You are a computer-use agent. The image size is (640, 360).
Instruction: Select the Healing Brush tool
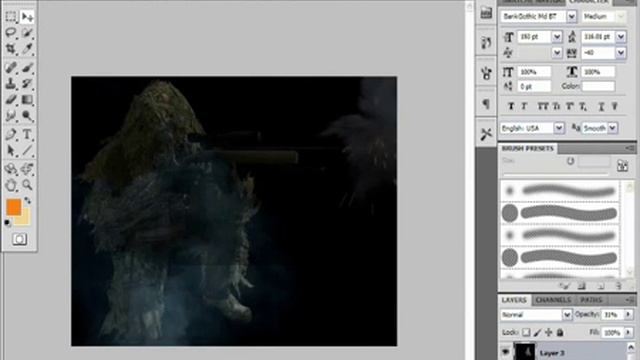point(11,67)
